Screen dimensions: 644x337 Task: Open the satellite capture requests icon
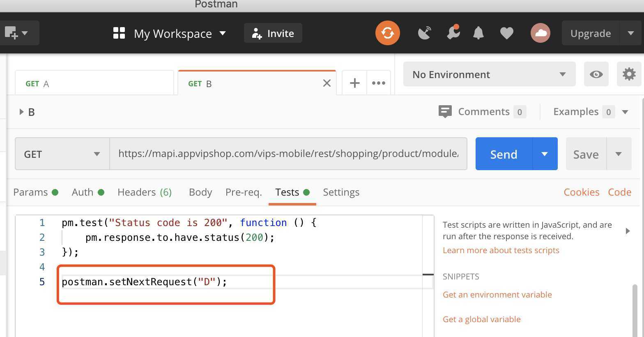[x=425, y=33]
